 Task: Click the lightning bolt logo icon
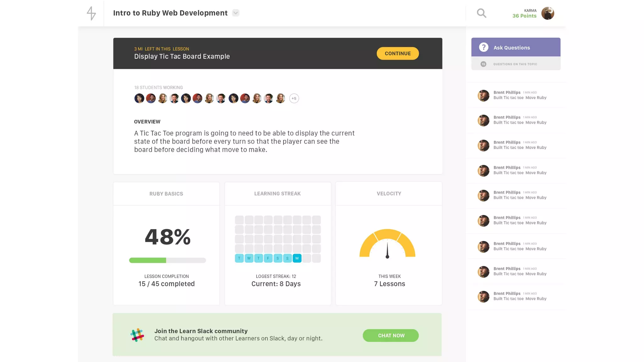click(x=91, y=13)
